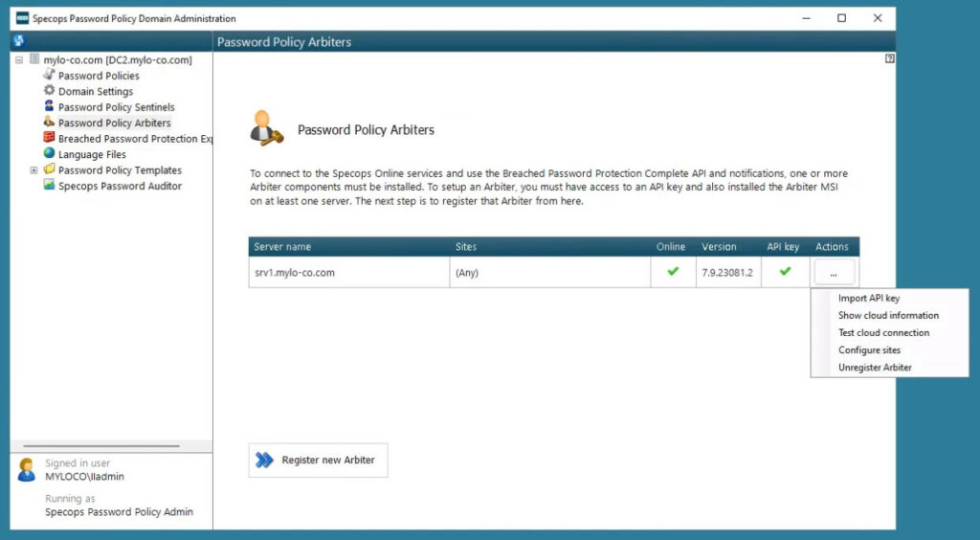The width and height of the screenshot is (980, 540).
Task: Click the Password Policy Sentinels guard icon
Action: pyautogui.click(x=50, y=106)
